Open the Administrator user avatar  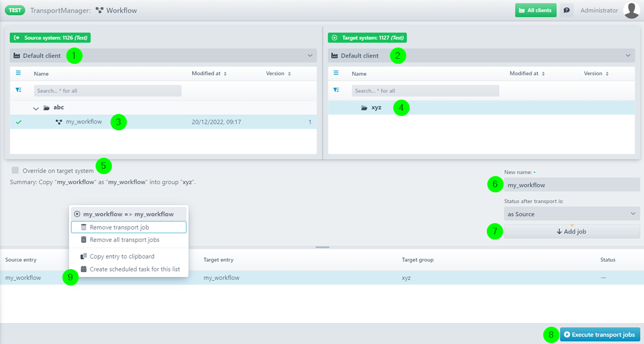[x=631, y=11]
